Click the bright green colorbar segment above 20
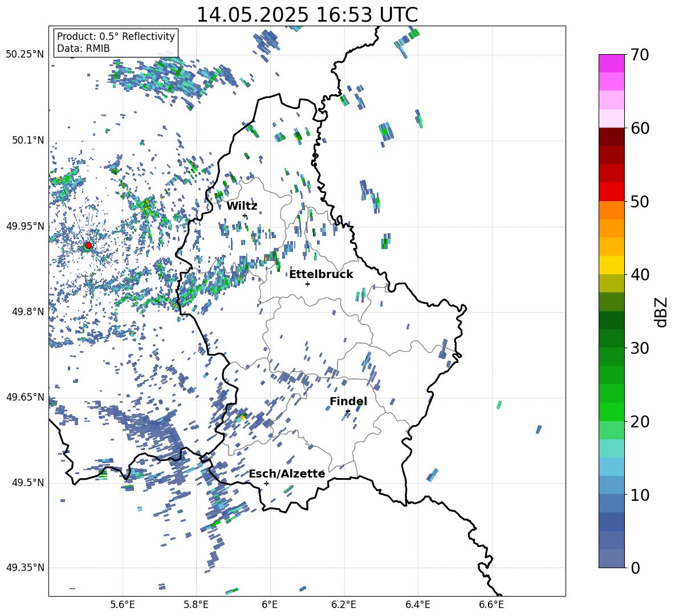 click(x=611, y=411)
